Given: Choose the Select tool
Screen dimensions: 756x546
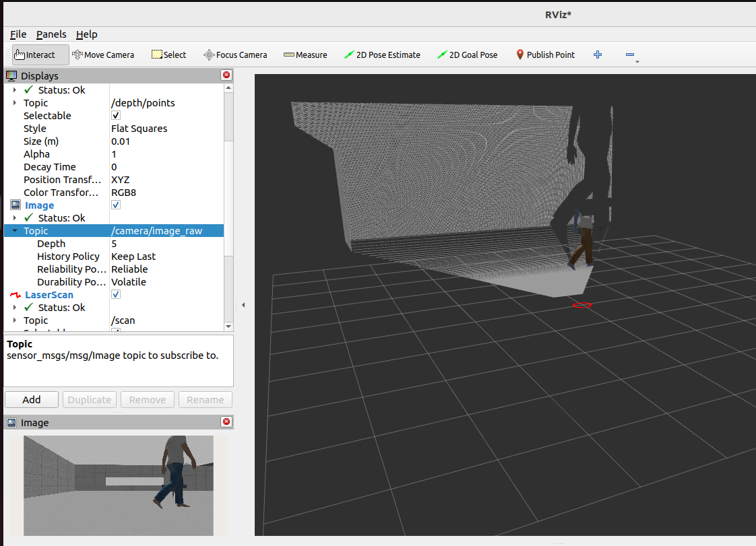Looking at the screenshot, I should [x=168, y=55].
